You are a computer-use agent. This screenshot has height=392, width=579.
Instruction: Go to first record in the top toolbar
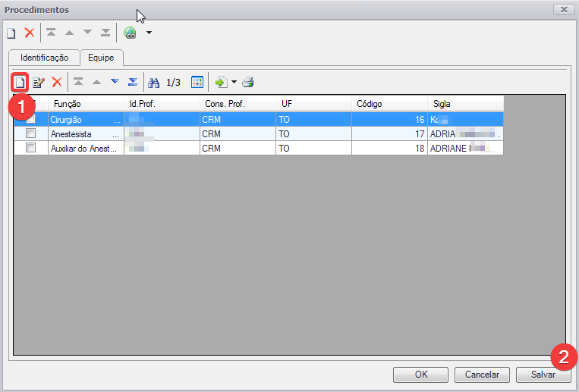tap(51, 33)
